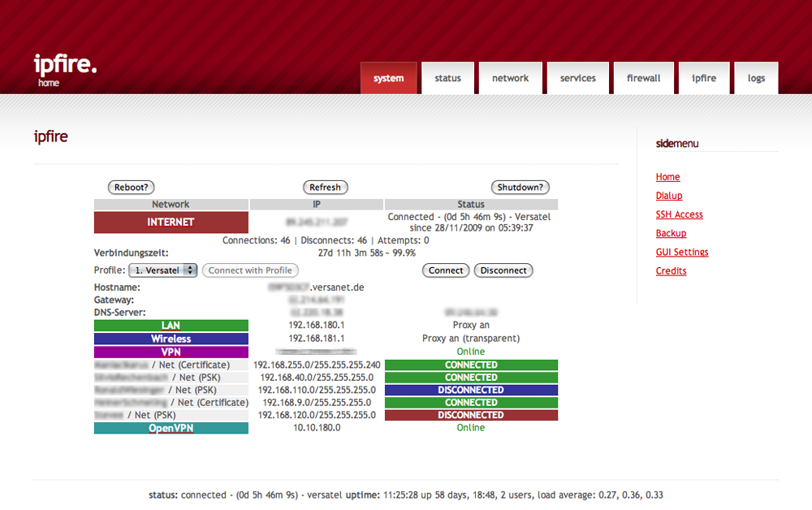Open the Home sidemenu link

(x=667, y=176)
